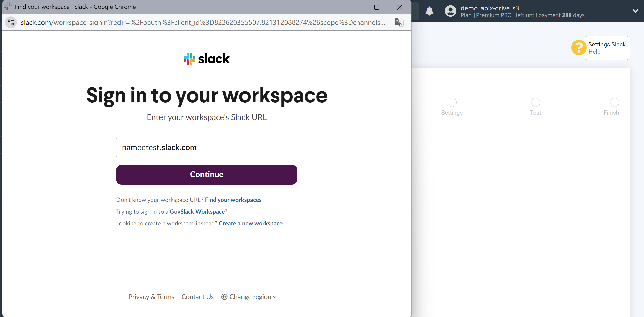Click the Create a new workspace link
This screenshot has width=644, height=317.
point(251,223)
